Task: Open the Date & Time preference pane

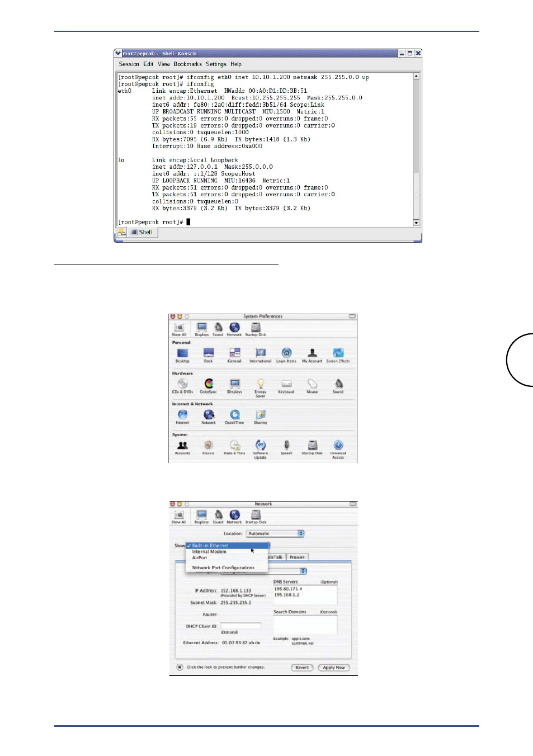Action: point(235,448)
